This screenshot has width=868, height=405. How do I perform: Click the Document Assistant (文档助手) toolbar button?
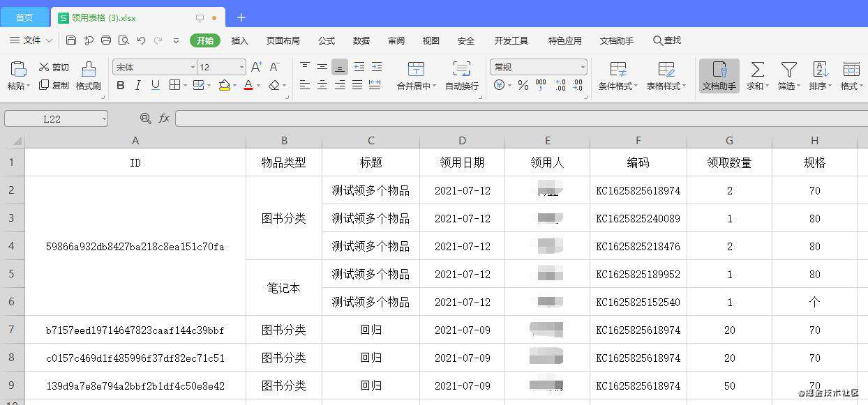719,76
